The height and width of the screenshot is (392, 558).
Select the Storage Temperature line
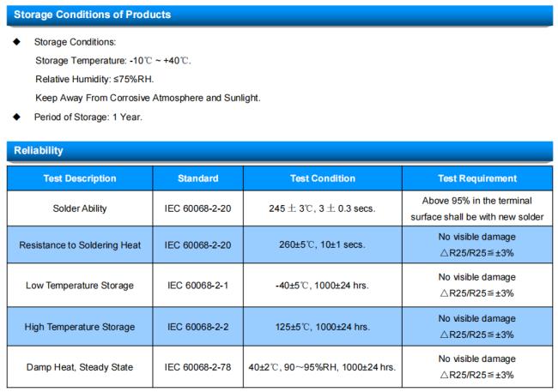[113, 60]
